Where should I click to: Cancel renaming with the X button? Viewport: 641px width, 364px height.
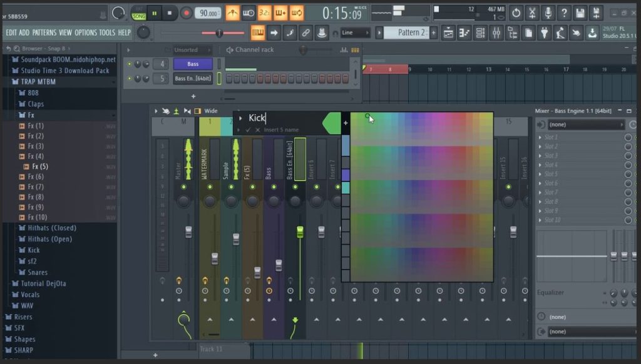257,130
